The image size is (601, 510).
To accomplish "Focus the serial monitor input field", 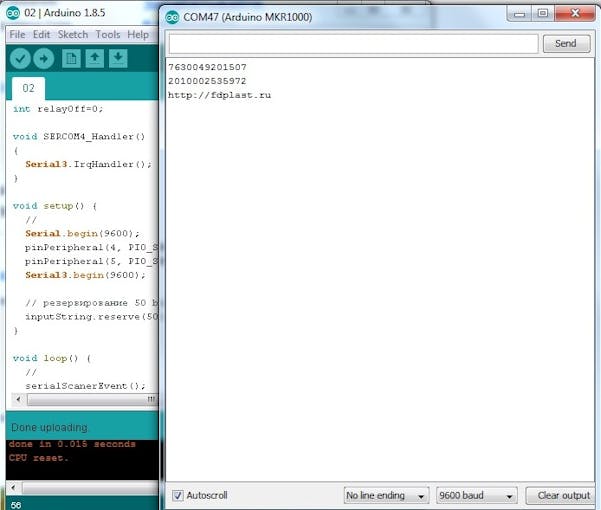I will click(353, 44).
